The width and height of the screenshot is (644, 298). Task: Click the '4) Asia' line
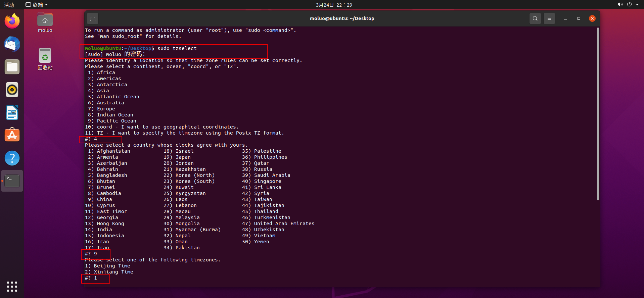click(x=98, y=91)
